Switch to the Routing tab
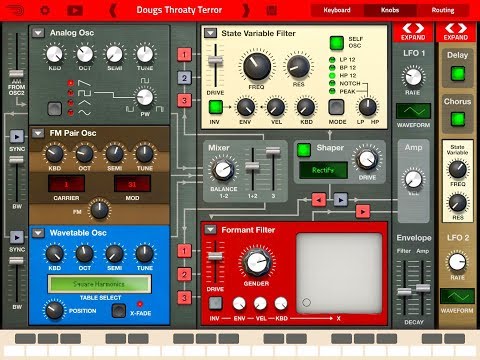Image resolution: width=480 pixels, height=360 pixels. coord(443,10)
